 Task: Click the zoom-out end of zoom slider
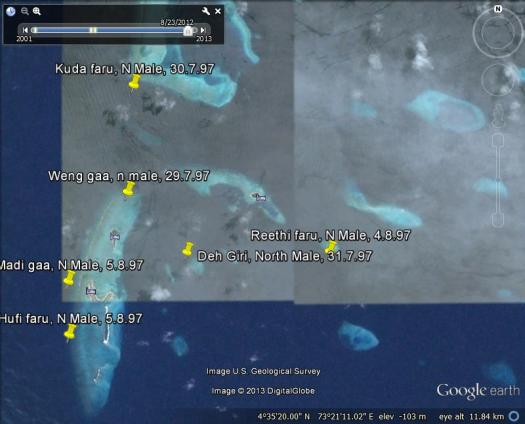tap(498, 220)
